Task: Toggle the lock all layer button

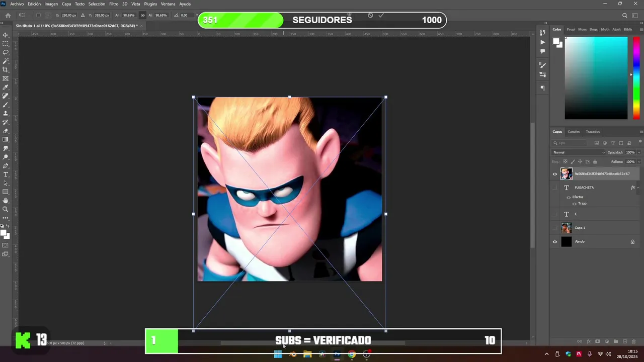Action: click(x=595, y=162)
